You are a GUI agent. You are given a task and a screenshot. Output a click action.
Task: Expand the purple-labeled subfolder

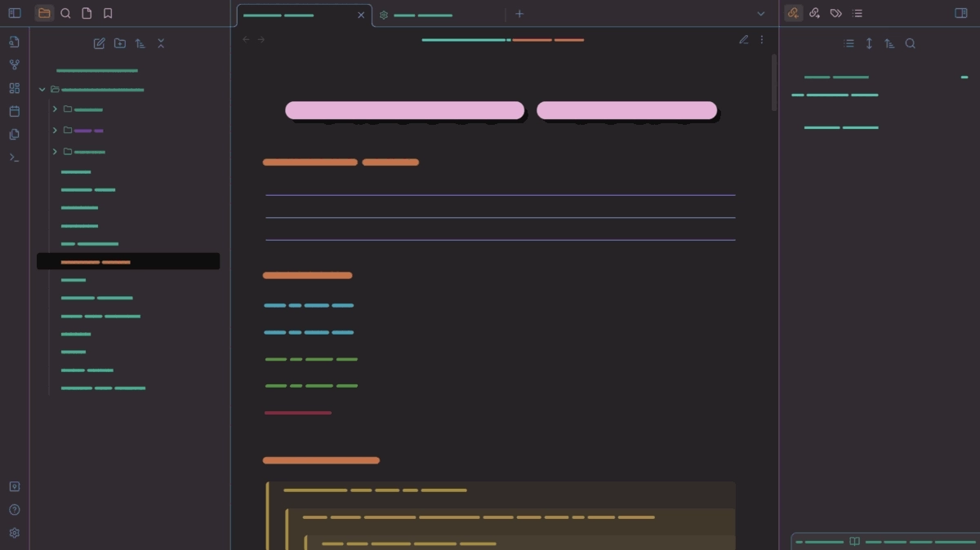55,131
